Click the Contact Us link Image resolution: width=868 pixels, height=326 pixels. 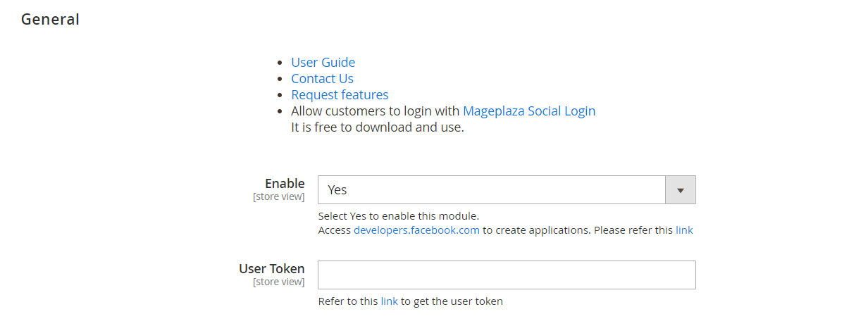pos(322,79)
